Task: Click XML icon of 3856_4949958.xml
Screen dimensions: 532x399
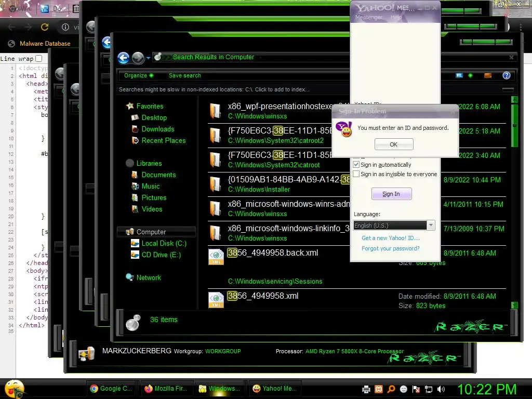Action: tap(216, 300)
